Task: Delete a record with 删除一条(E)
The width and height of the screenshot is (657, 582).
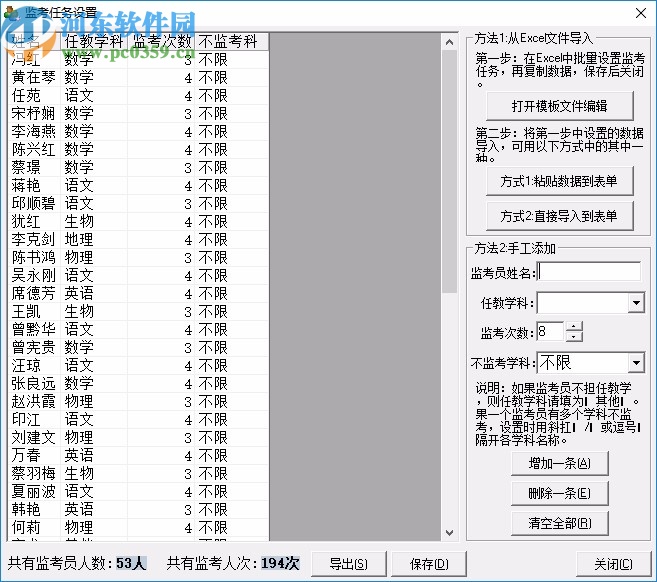Action: coord(559,493)
